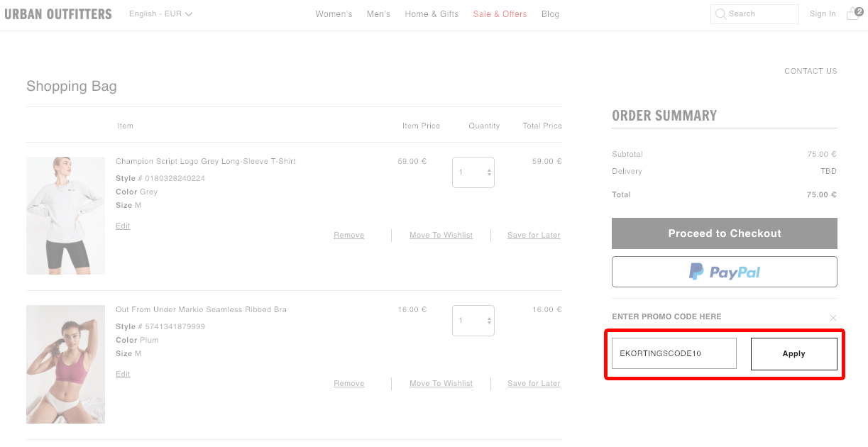The width and height of the screenshot is (868, 447).
Task: Save the Champion T-Shirt for later
Action: (x=534, y=235)
